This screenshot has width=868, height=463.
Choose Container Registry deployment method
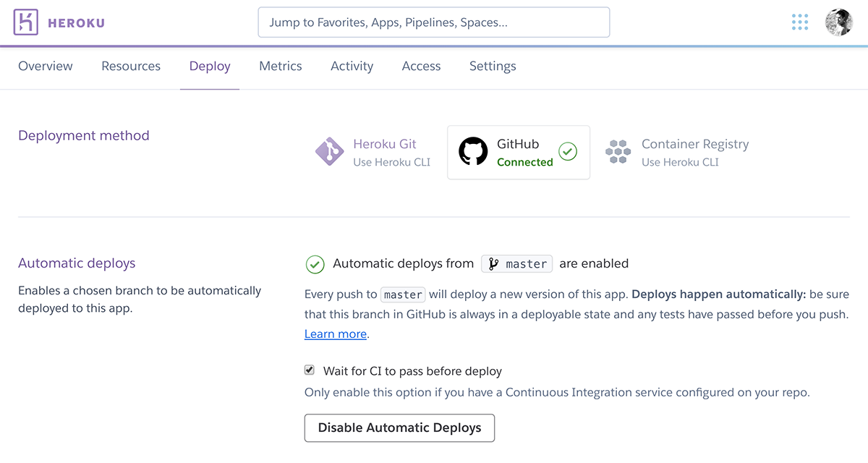pos(677,152)
